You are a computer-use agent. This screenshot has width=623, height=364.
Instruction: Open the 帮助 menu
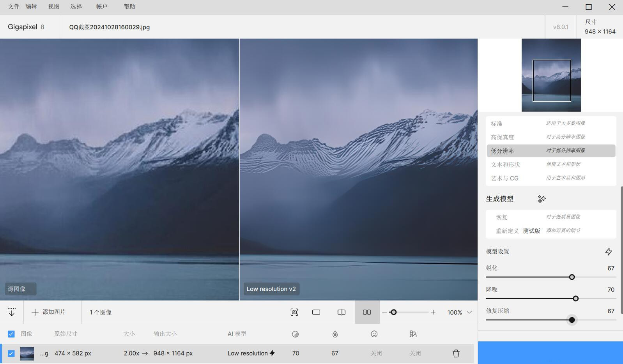tap(129, 7)
